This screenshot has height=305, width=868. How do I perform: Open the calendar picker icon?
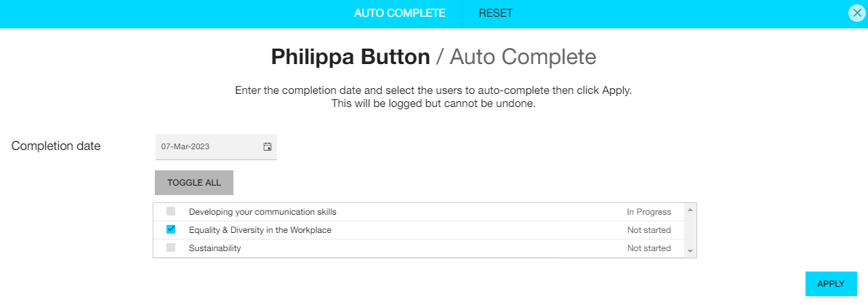268,147
